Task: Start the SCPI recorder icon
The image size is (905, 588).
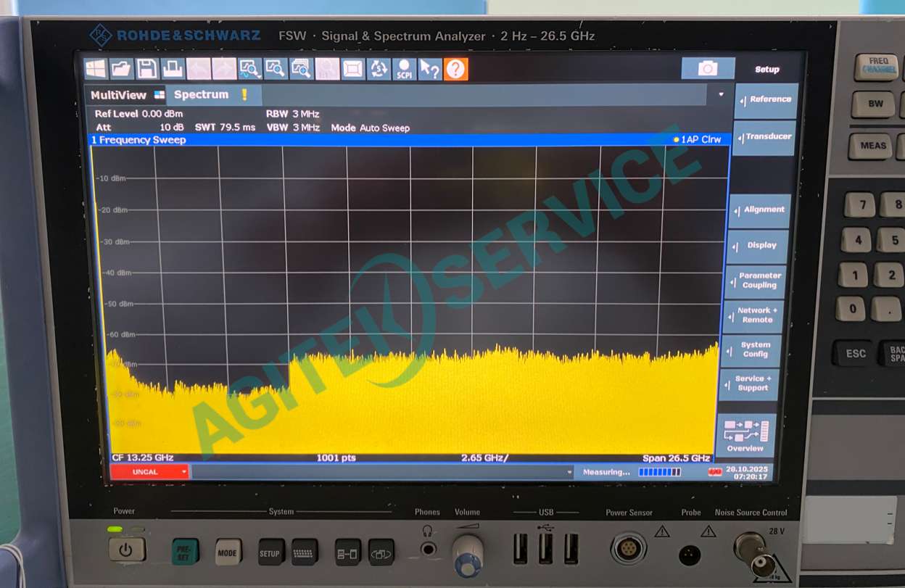Action: tap(404, 69)
